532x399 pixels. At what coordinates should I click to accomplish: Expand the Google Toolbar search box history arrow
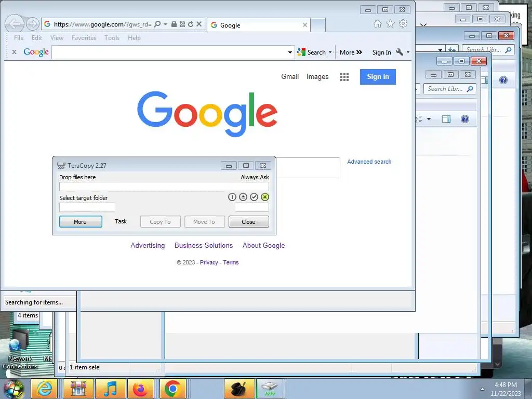[x=290, y=52]
